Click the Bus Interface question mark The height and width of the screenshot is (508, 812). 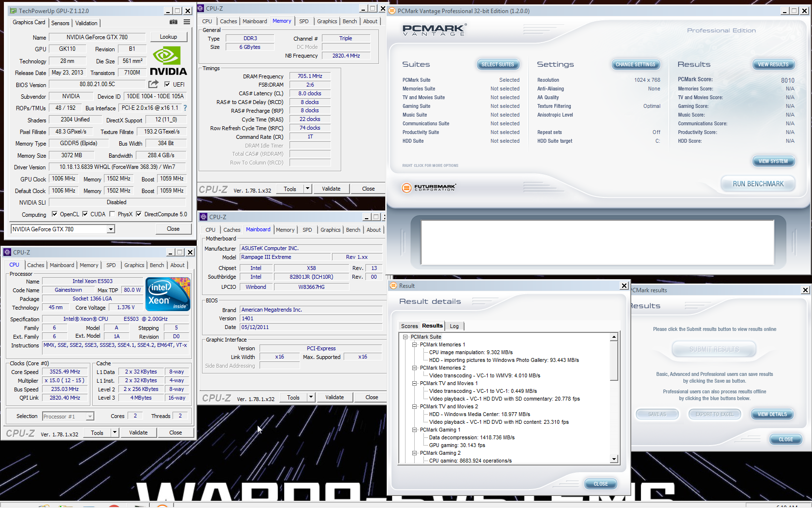(185, 108)
